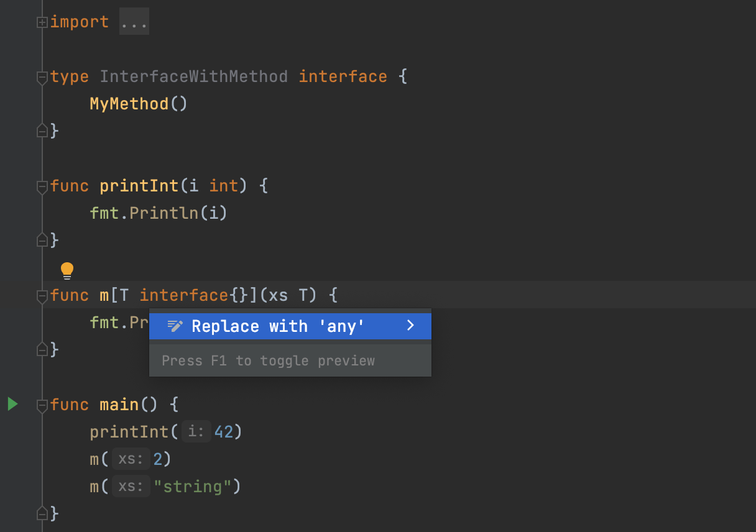Collapse the generic func m block
Image resolution: width=756 pixels, height=532 pixels.
click(42, 296)
